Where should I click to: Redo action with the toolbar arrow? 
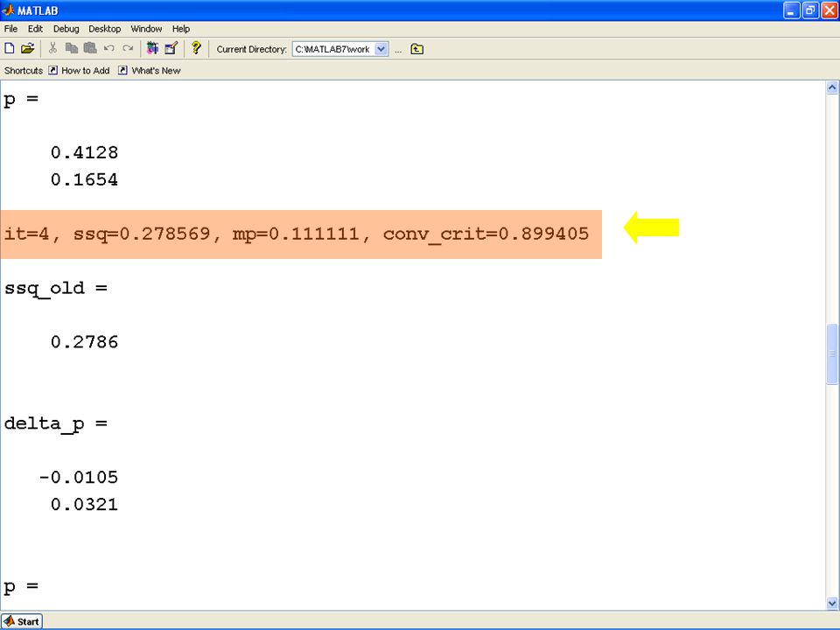[128, 49]
